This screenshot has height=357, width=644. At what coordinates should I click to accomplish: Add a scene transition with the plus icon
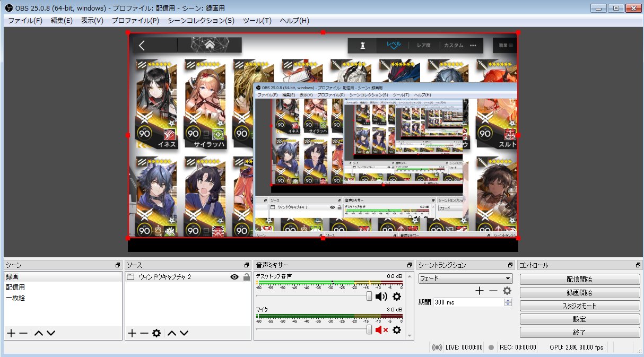pyautogui.click(x=480, y=291)
